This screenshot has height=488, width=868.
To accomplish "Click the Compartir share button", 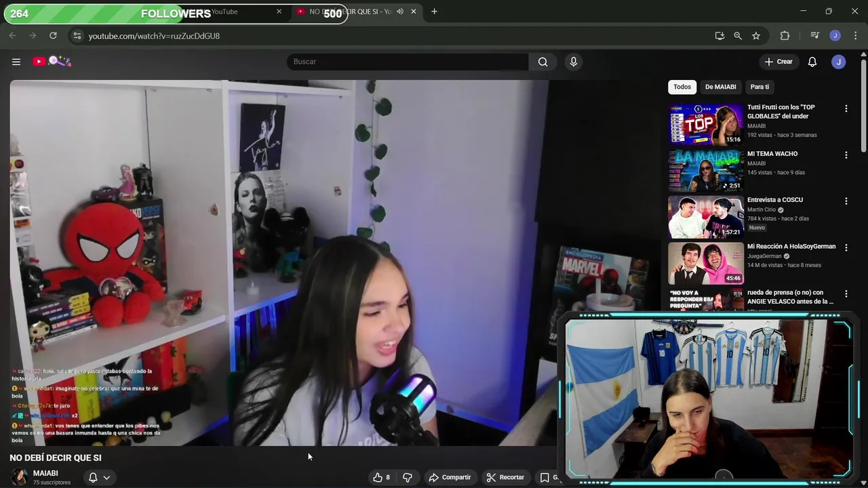I will coord(450,477).
